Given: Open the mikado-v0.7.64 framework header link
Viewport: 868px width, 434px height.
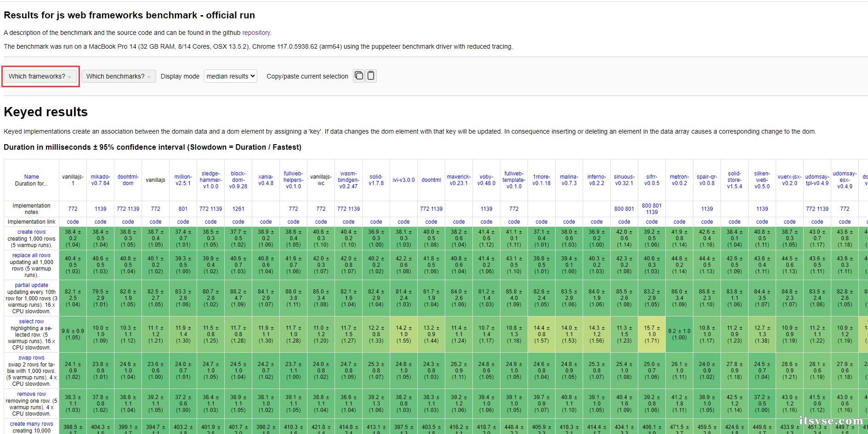Looking at the screenshot, I should 100,180.
